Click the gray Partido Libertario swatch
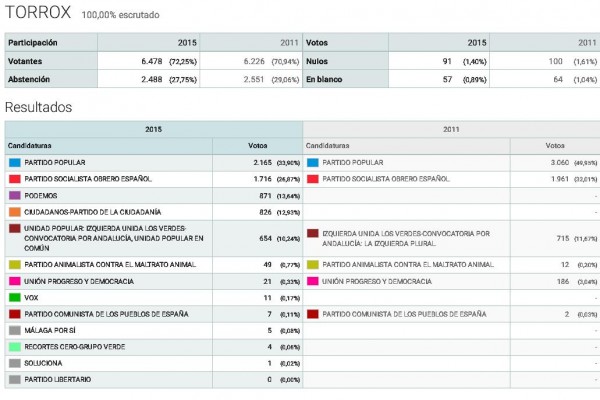The height and width of the screenshot is (400, 600). (15, 380)
